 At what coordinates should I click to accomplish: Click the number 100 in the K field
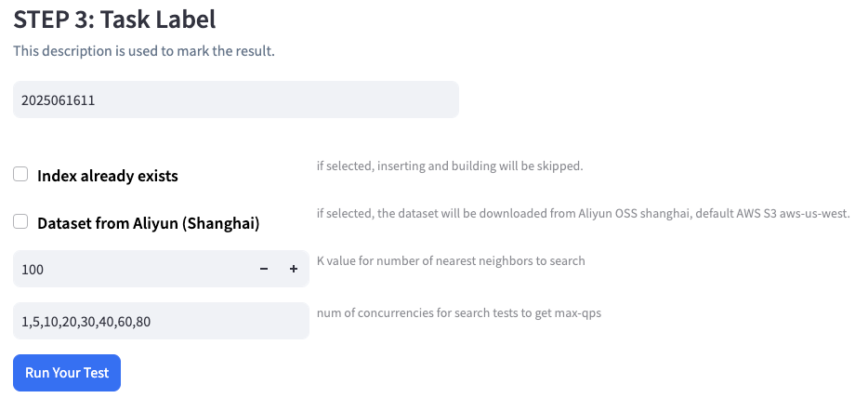point(33,270)
